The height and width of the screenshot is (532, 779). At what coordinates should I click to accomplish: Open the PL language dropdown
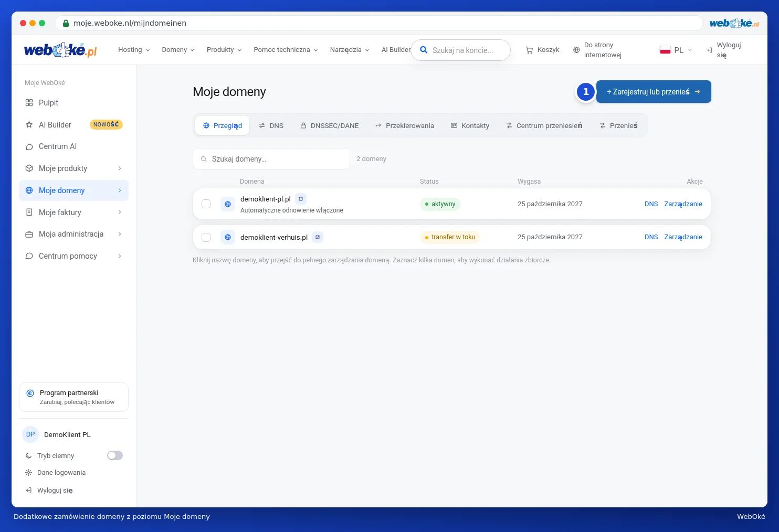coord(676,50)
